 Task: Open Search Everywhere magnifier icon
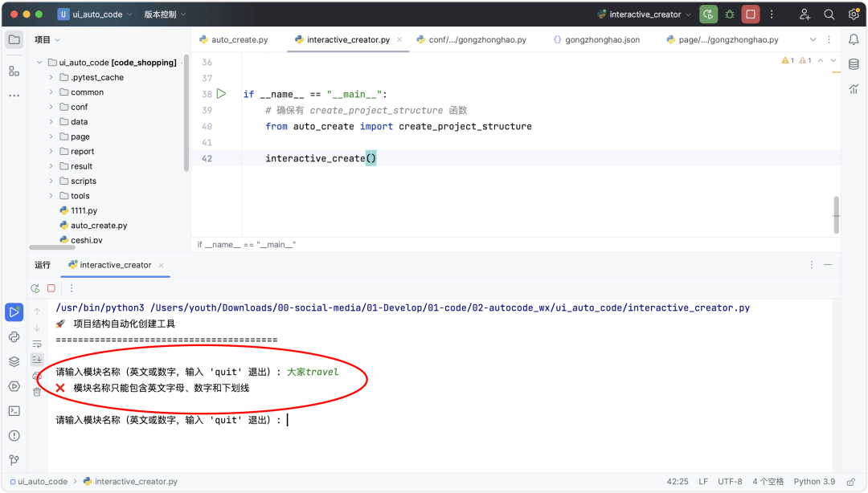[x=829, y=14]
